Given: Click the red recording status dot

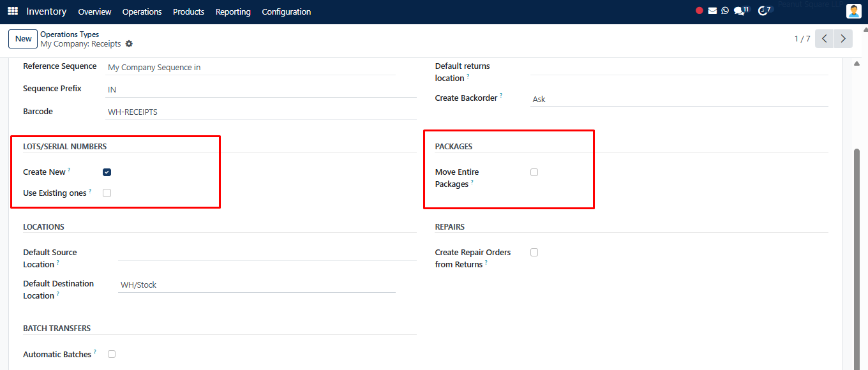Looking at the screenshot, I should (700, 11).
